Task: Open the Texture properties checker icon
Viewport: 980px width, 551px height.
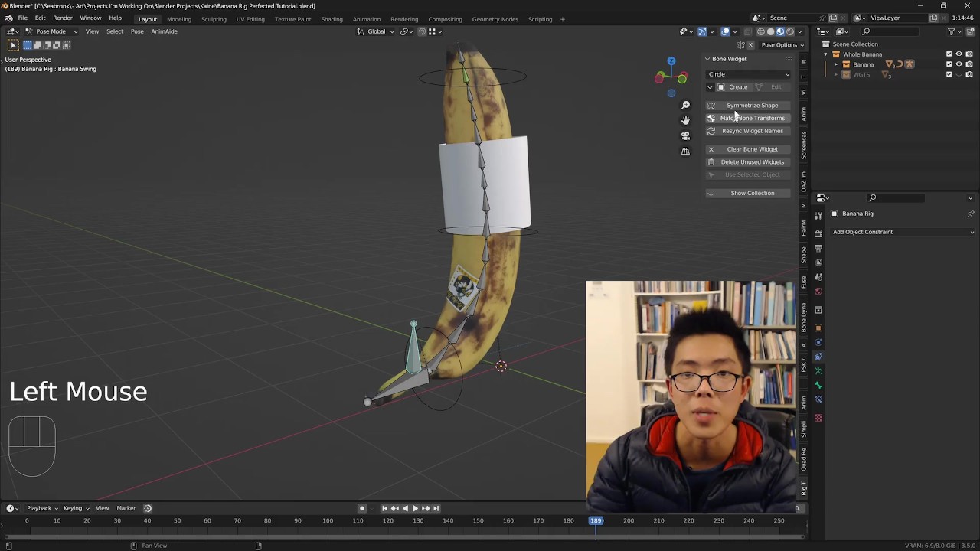Action: pos(818,418)
